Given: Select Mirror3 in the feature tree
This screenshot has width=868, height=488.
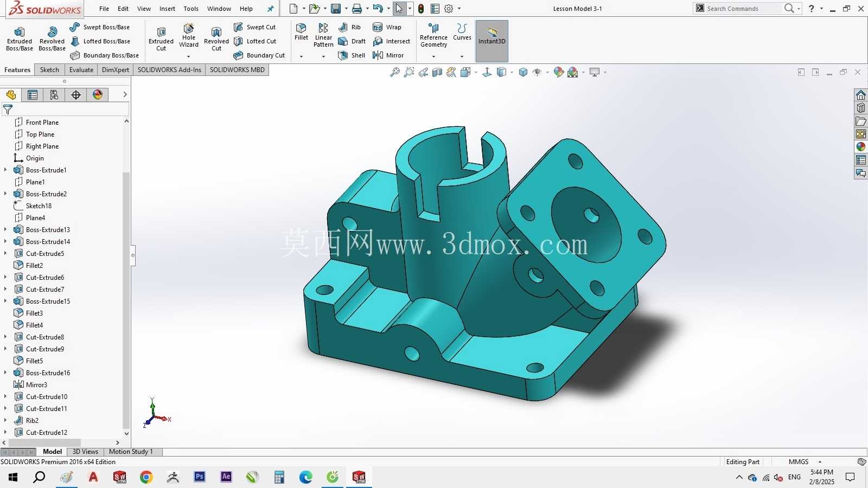Looking at the screenshot, I should pos(30,384).
